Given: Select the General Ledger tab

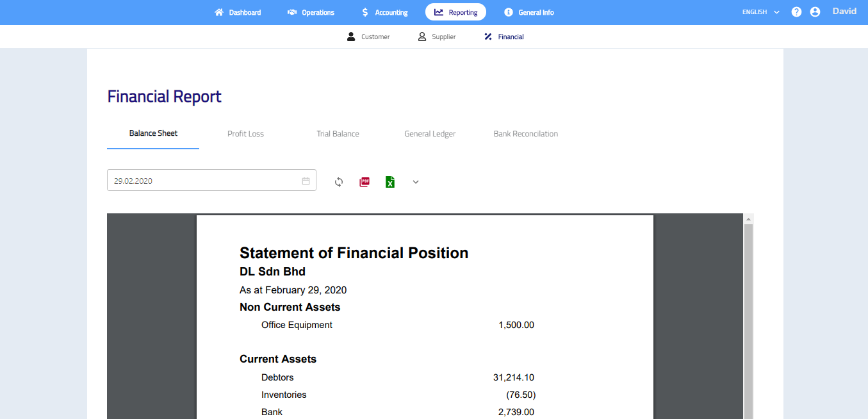Looking at the screenshot, I should pyautogui.click(x=430, y=134).
